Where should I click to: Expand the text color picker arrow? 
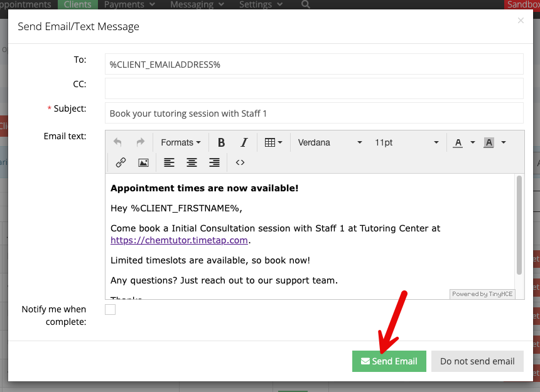point(472,142)
